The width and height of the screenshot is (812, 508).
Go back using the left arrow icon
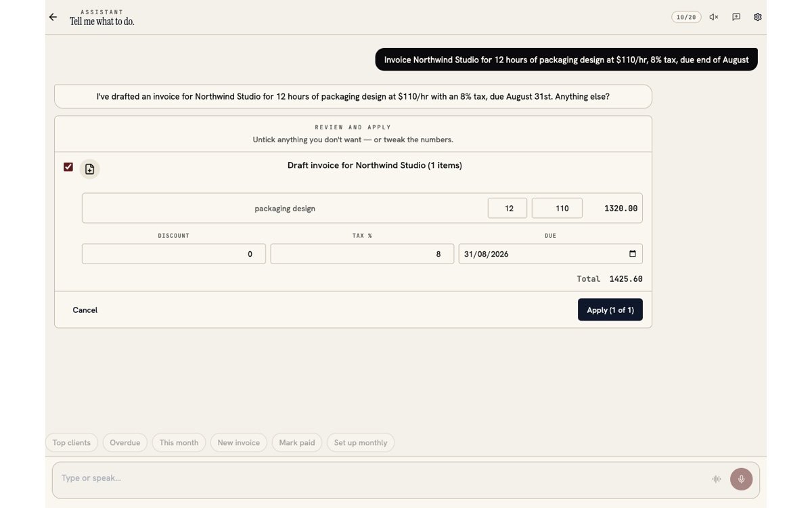click(53, 17)
